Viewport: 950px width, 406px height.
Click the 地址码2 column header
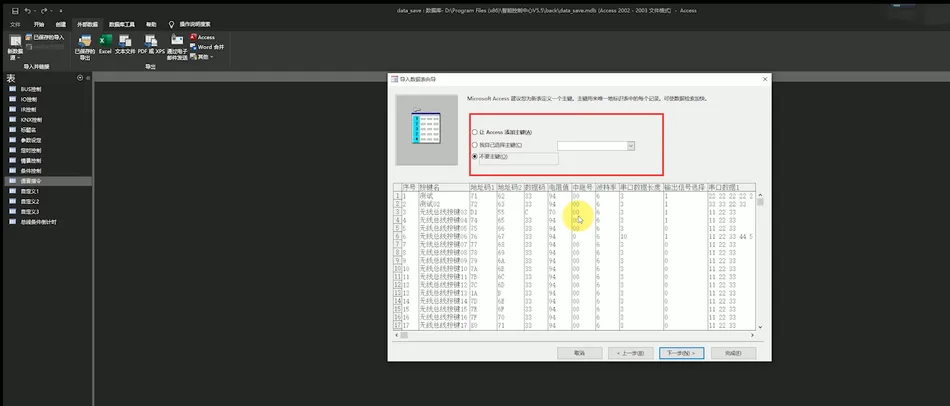[x=509, y=187]
